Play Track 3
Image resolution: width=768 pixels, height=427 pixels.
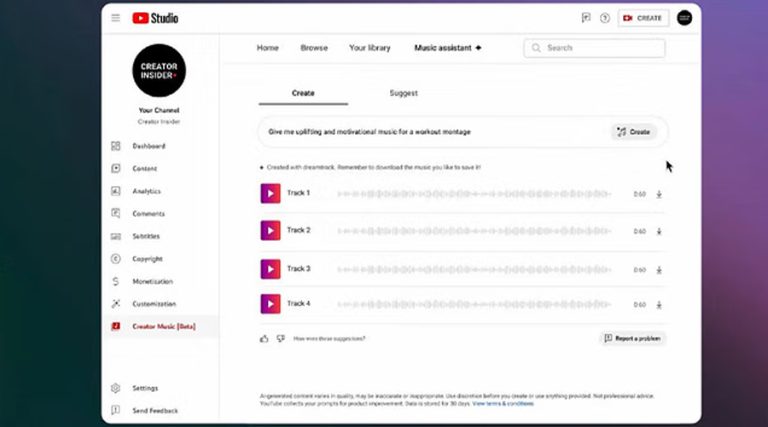click(270, 269)
